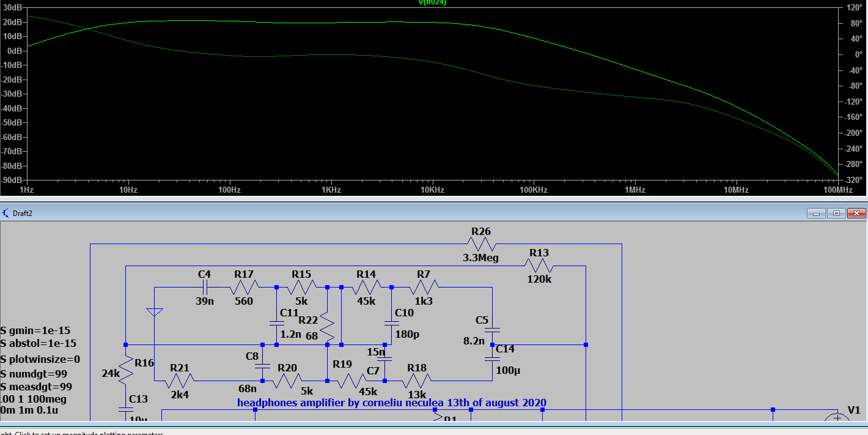
Task: Click the gmin=1e-15 SPICE directive
Action: [40, 330]
